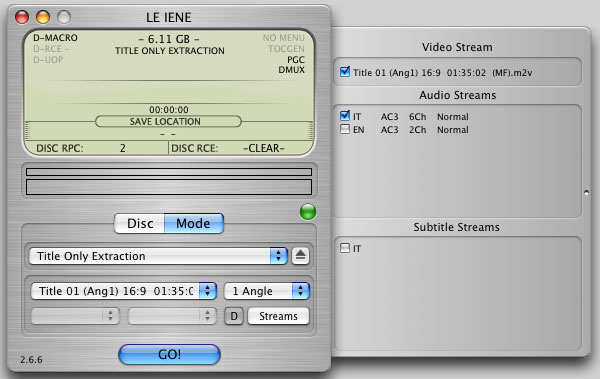The height and width of the screenshot is (379, 600).
Task: Click the D demux button
Action: click(x=234, y=316)
